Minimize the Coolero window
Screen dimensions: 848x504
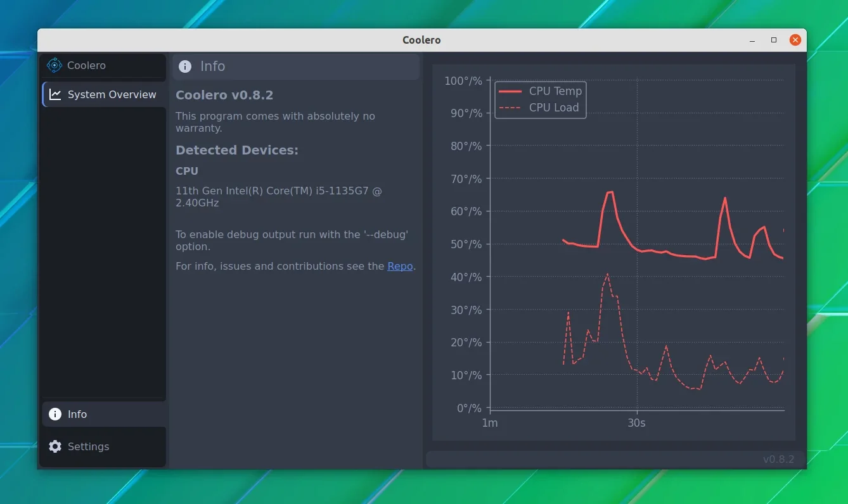point(752,40)
